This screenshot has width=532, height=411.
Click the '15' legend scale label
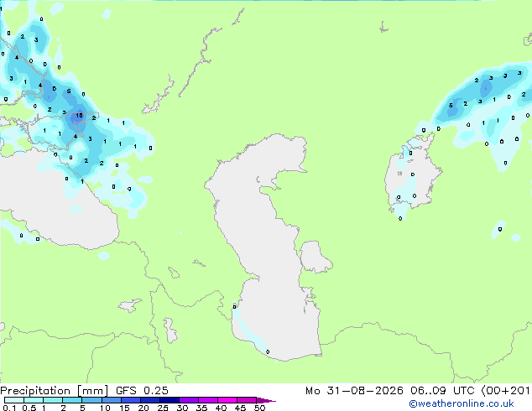click(124, 408)
